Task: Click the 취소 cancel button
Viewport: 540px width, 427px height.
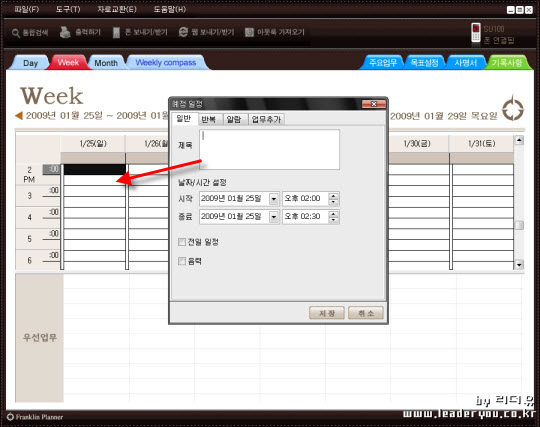Action: [366, 313]
